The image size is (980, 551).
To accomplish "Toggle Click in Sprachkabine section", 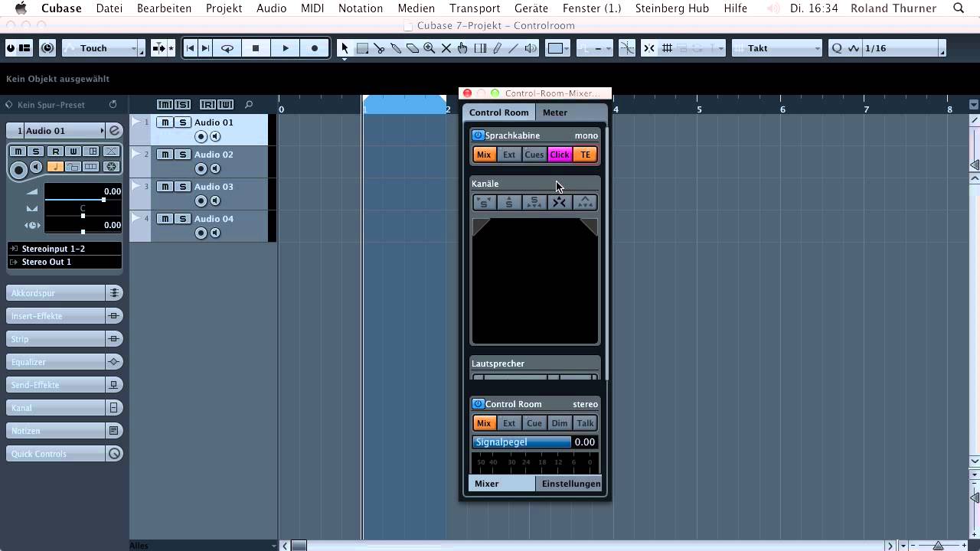I will coord(560,155).
